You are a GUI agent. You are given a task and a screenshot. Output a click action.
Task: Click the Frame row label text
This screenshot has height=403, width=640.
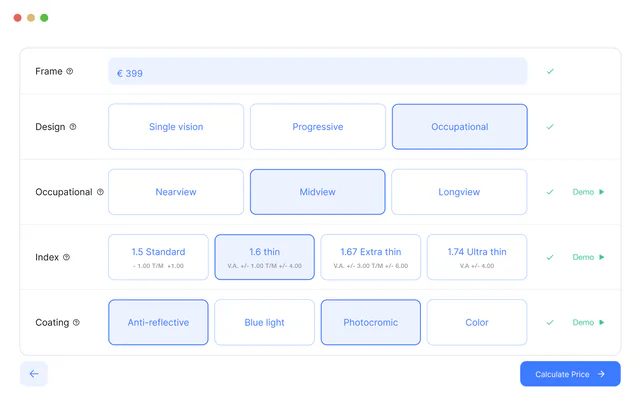tap(49, 71)
